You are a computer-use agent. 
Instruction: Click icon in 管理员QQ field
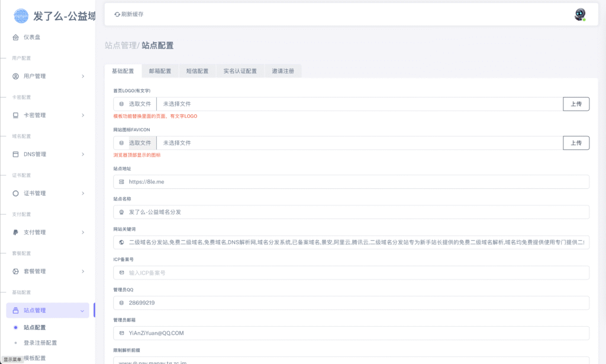click(121, 303)
